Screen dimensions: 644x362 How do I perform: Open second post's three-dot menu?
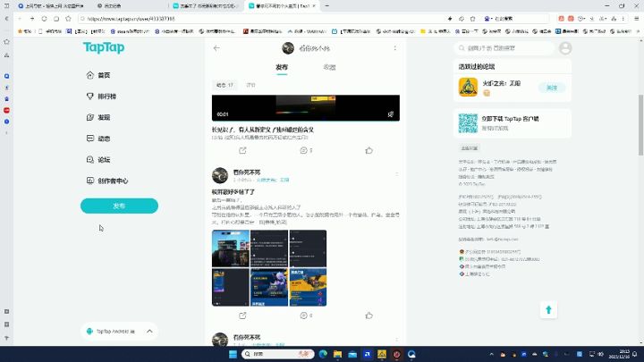397,174
